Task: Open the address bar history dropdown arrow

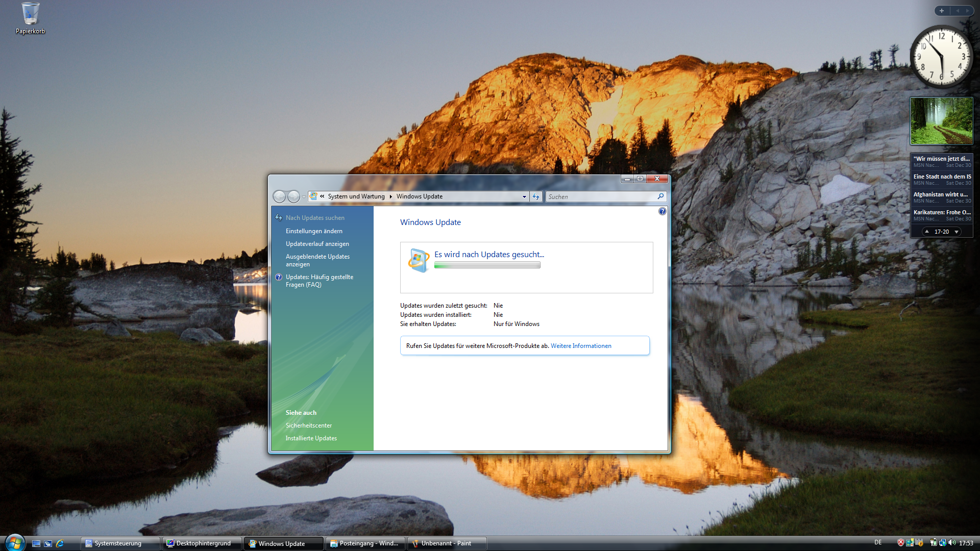Action: click(x=524, y=197)
